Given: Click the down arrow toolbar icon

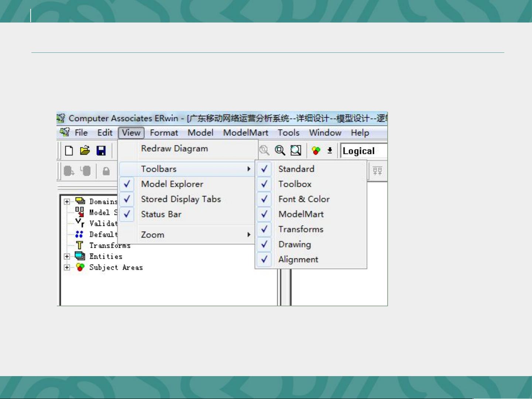Looking at the screenshot, I should 330,151.
